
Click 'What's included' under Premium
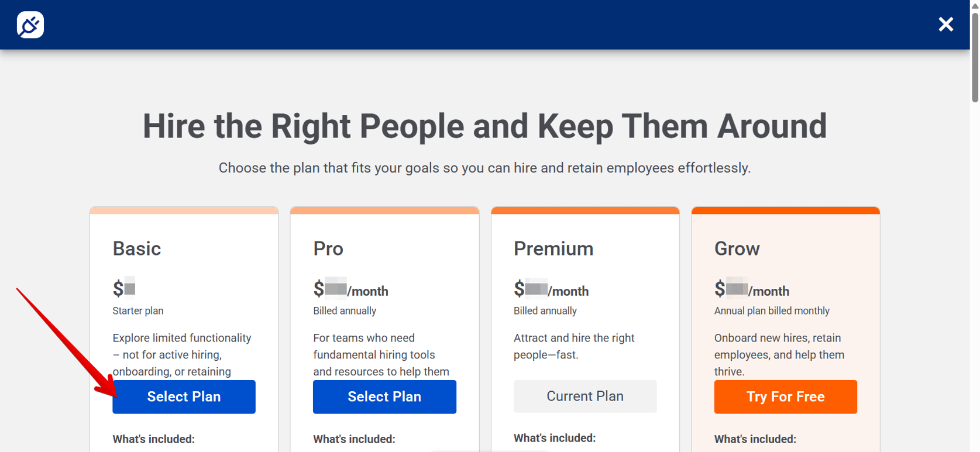click(x=555, y=437)
